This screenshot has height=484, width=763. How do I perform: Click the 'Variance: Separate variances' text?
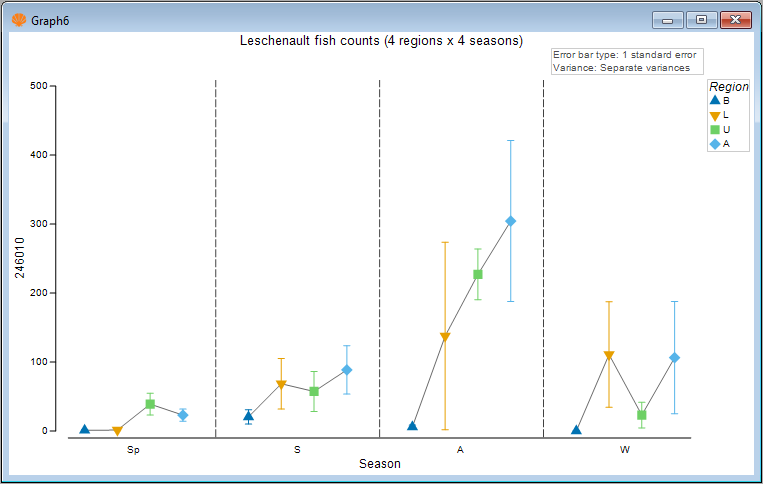(x=621, y=68)
